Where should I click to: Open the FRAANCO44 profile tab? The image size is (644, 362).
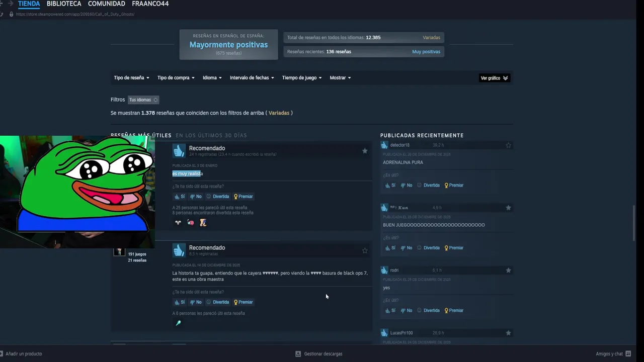[150, 4]
